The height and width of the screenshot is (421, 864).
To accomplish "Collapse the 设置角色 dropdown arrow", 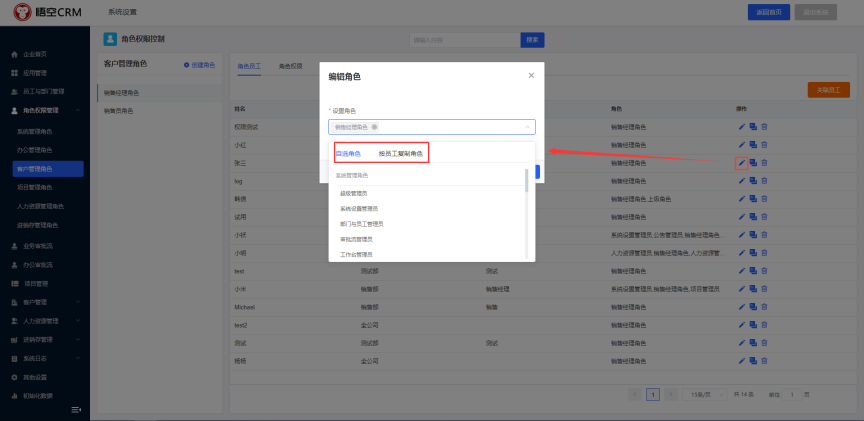I will 527,127.
